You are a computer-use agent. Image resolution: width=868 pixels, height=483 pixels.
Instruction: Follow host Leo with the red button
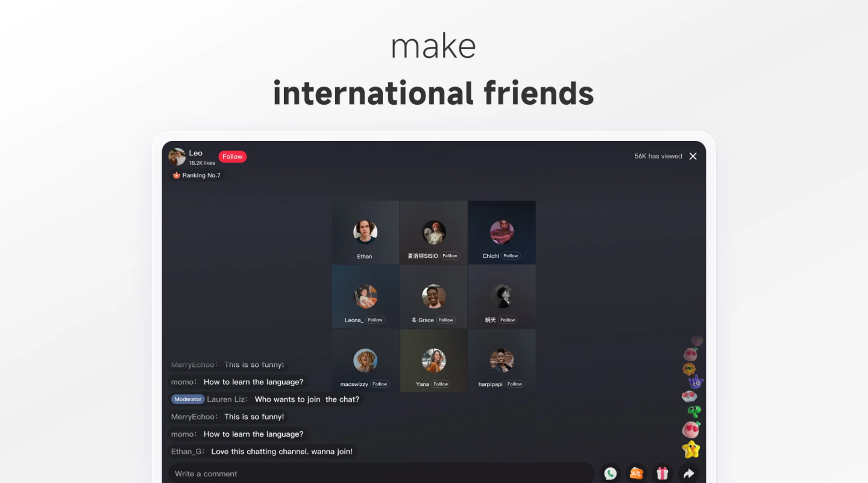[232, 157]
